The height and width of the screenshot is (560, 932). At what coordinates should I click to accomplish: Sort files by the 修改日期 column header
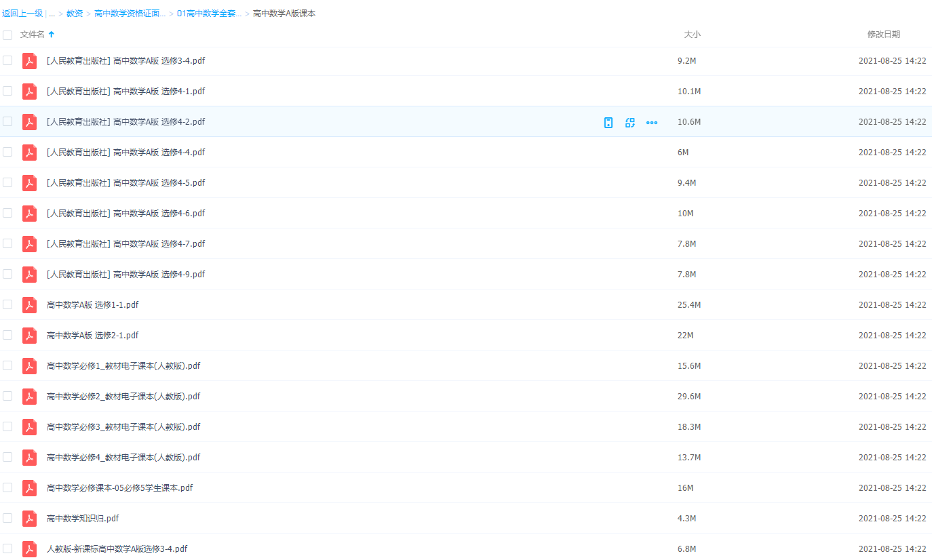click(883, 35)
